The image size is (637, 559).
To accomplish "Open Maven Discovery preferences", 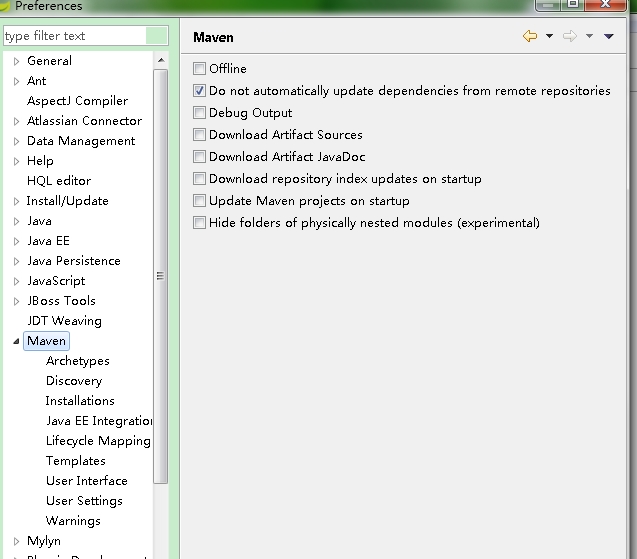I will click(x=74, y=381).
